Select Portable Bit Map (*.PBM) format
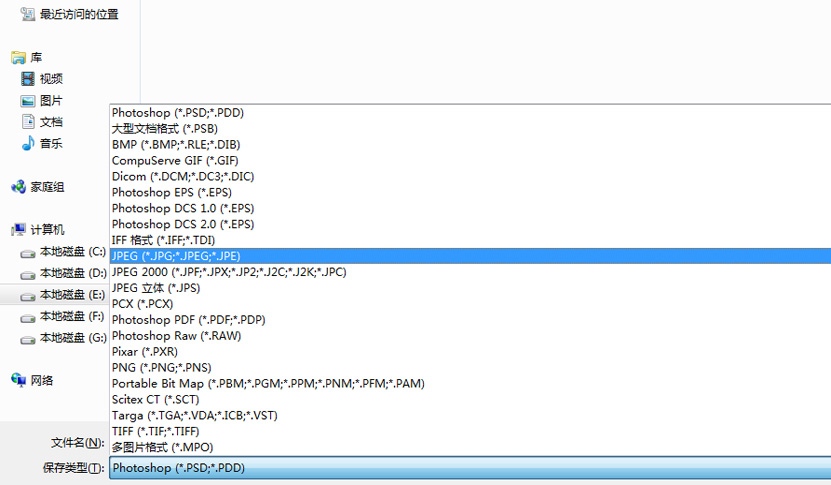 pos(471,383)
